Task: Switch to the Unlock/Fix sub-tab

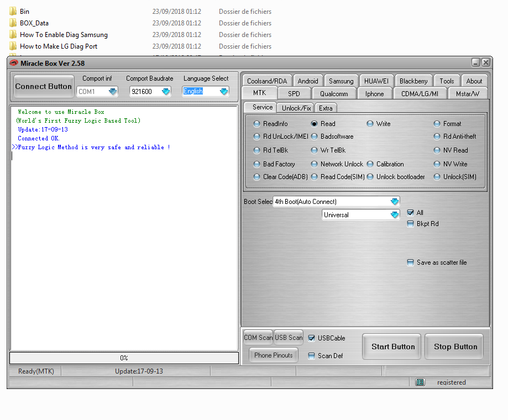Action: (x=296, y=108)
